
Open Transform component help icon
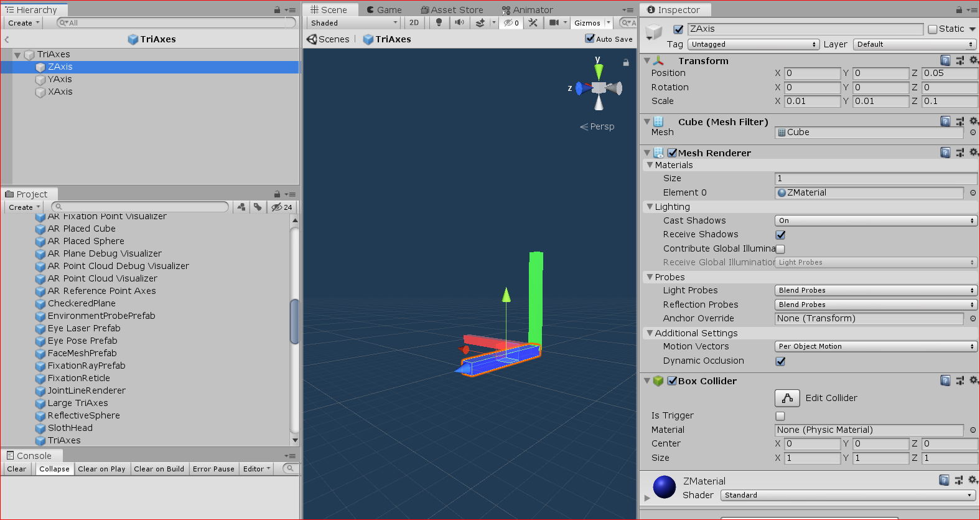tap(945, 60)
